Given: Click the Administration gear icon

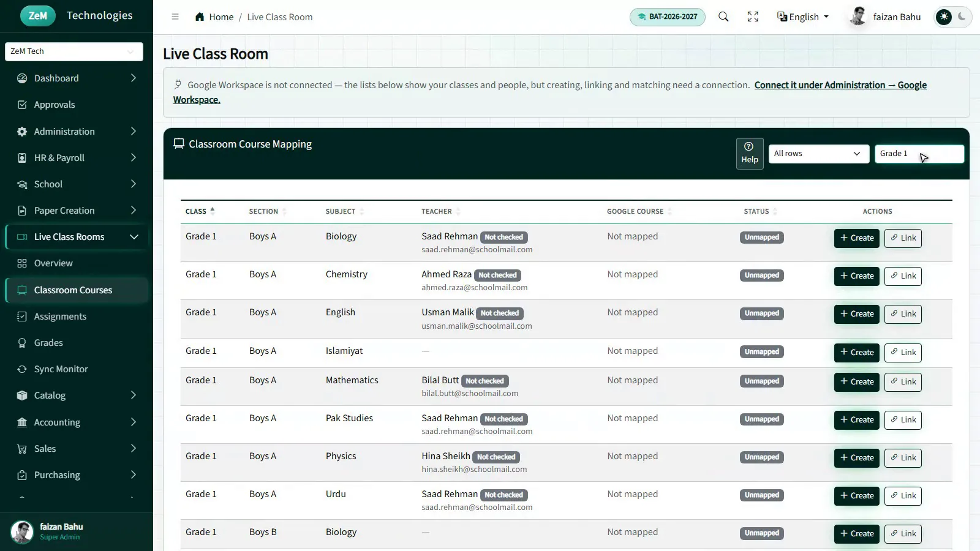Looking at the screenshot, I should pos(22,132).
